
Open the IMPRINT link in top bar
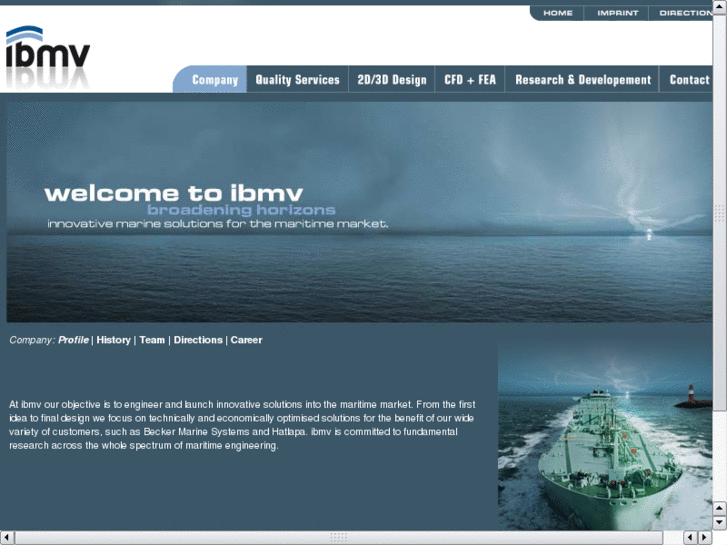pyautogui.click(x=617, y=13)
